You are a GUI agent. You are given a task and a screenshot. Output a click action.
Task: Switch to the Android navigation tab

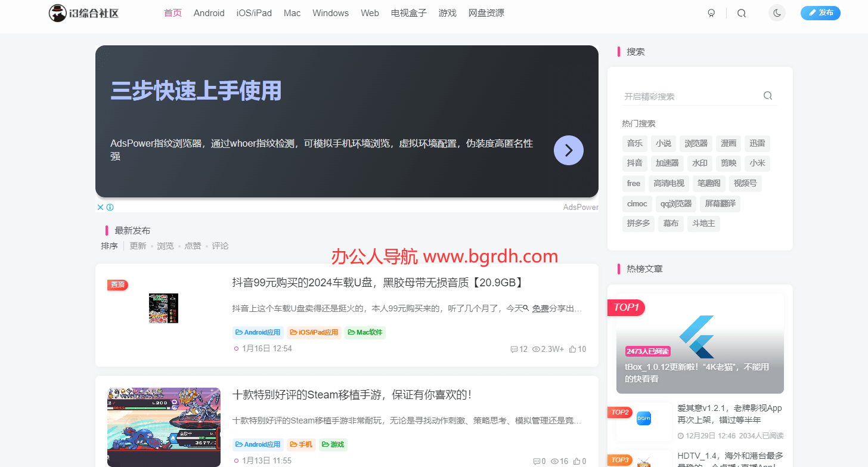209,13
